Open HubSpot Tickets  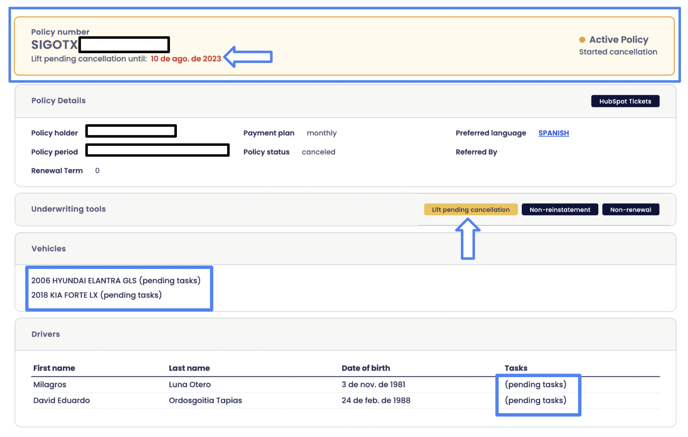click(625, 101)
